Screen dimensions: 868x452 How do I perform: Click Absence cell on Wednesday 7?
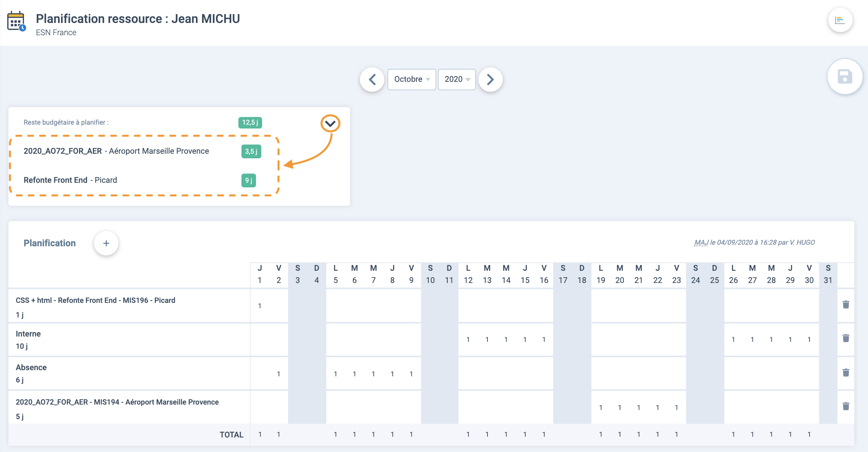pyautogui.click(x=373, y=374)
